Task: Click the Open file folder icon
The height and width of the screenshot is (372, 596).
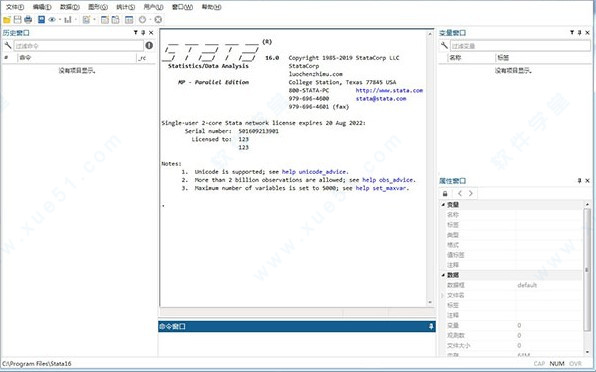Action: (x=7, y=20)
